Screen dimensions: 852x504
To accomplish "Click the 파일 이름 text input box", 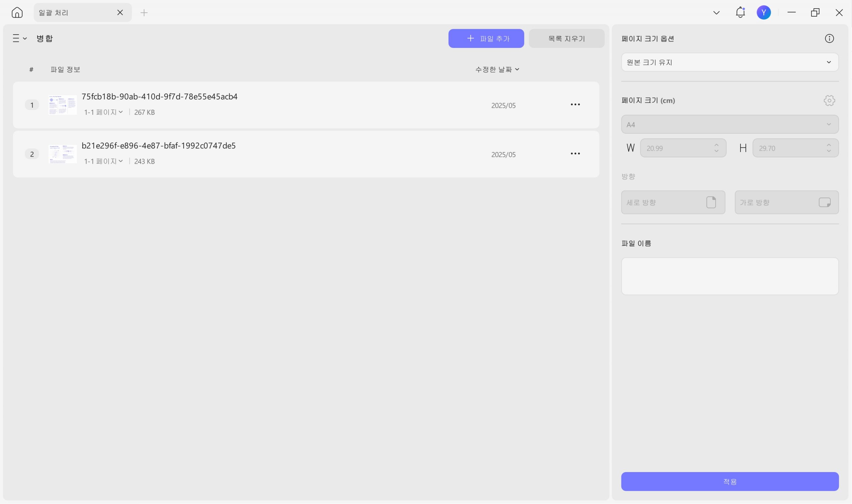I will pyautogui.click(x=730, y=276).
